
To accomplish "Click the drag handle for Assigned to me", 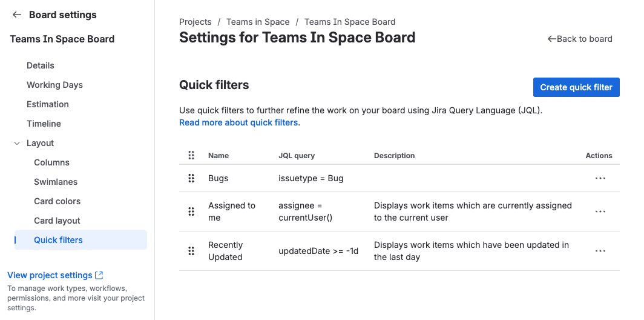I will tap(191, 212).
